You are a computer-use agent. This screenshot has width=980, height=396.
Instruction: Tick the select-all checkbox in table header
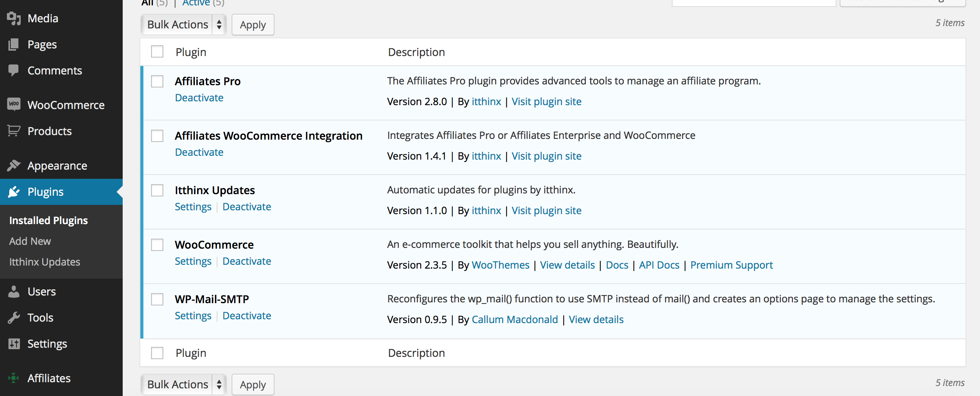(x=157, y=51)
